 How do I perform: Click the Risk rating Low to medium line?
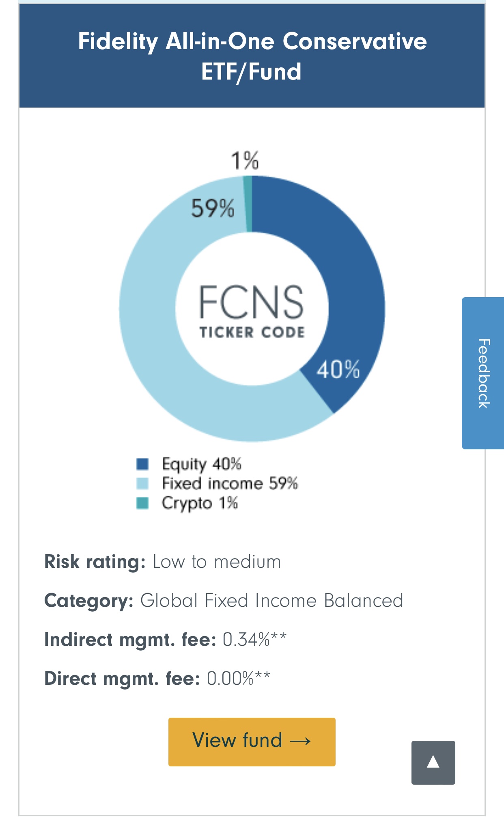point(162,562)
